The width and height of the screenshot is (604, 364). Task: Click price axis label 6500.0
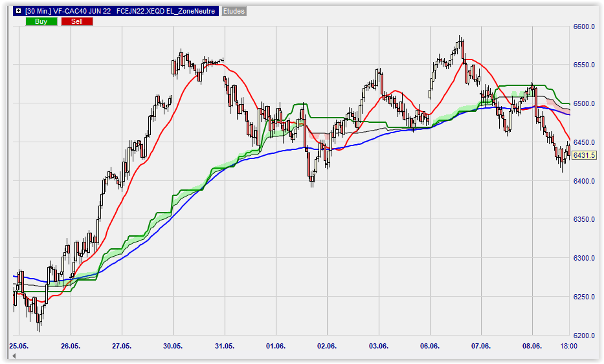point(584,104)
